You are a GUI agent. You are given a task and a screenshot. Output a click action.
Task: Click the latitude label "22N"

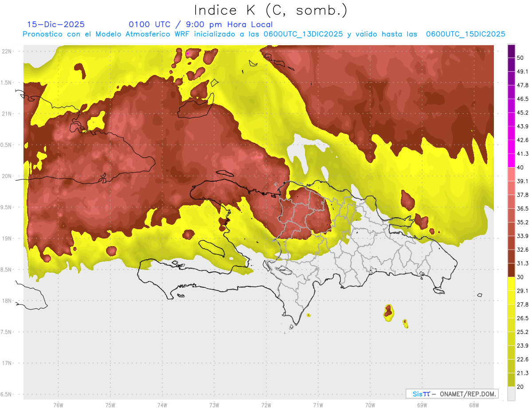[x=7, y=51]
